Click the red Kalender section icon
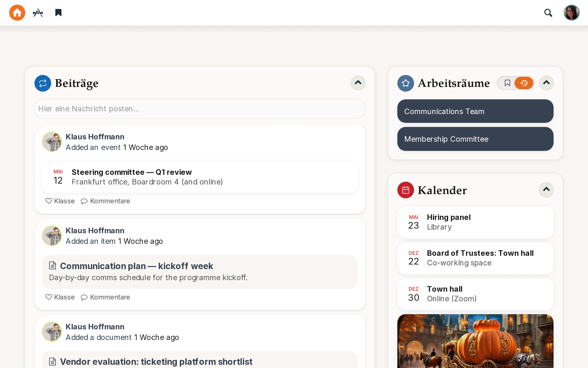This screenshot has height=368, width=588. tap(406, 190)
